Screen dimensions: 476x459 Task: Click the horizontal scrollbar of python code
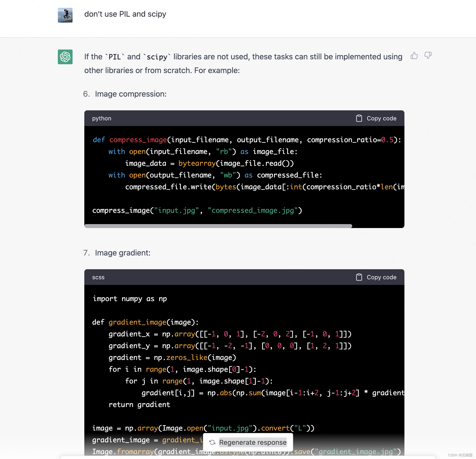click(218, 226)
